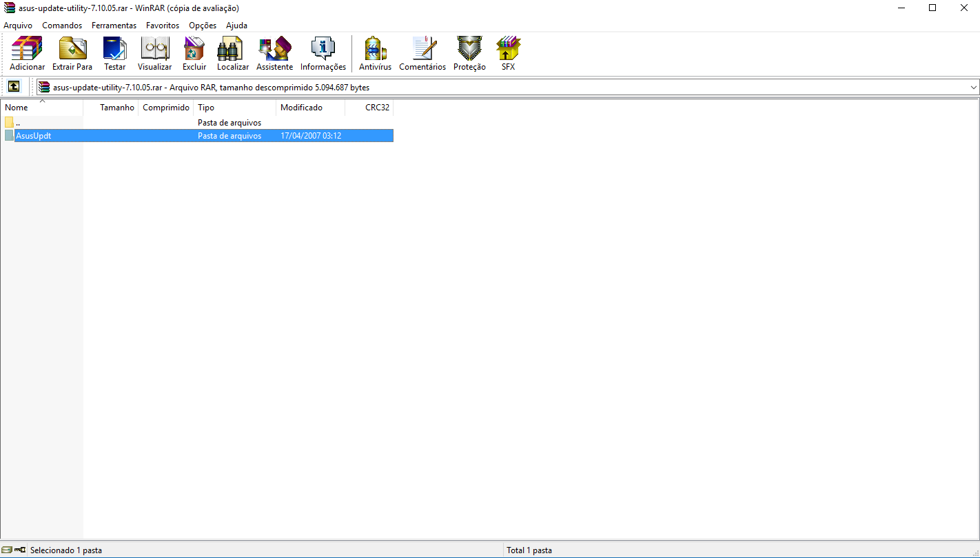Click the RAR archive icon in address bar
Image resolution: width=980 pixels, height=558 pixels.
click(x=44, y=87)
